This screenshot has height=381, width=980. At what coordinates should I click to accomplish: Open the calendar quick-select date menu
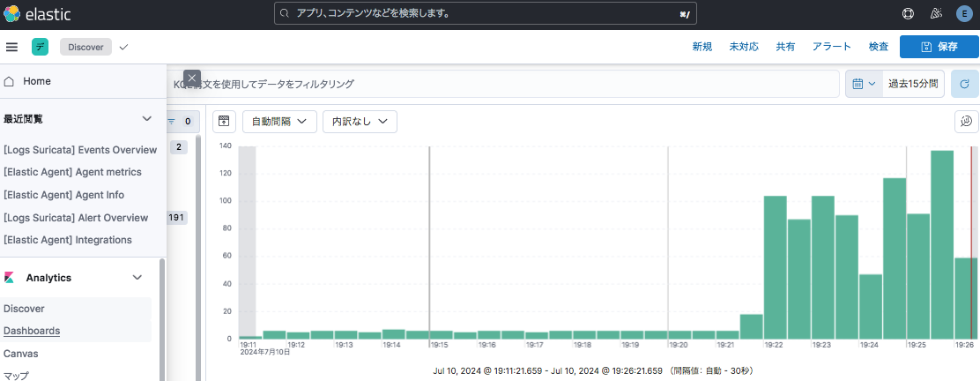click(864, 84)
